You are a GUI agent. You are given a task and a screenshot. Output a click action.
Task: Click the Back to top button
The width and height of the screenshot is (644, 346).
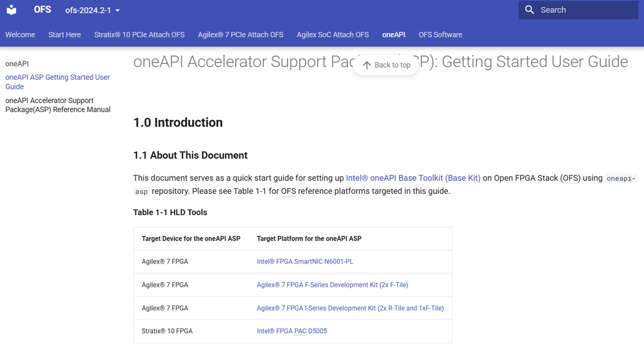click(385, 65)
